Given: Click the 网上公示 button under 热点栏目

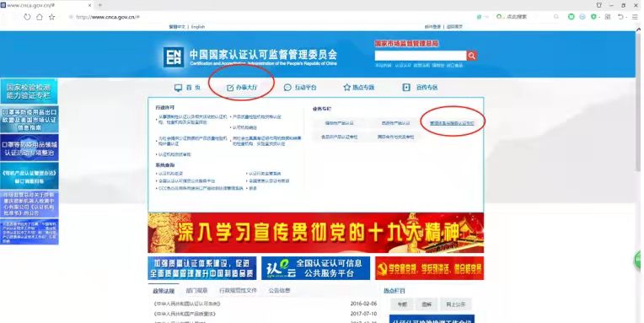Looking at the screenshot, I should pyautogui.click(x=455, y=304).
